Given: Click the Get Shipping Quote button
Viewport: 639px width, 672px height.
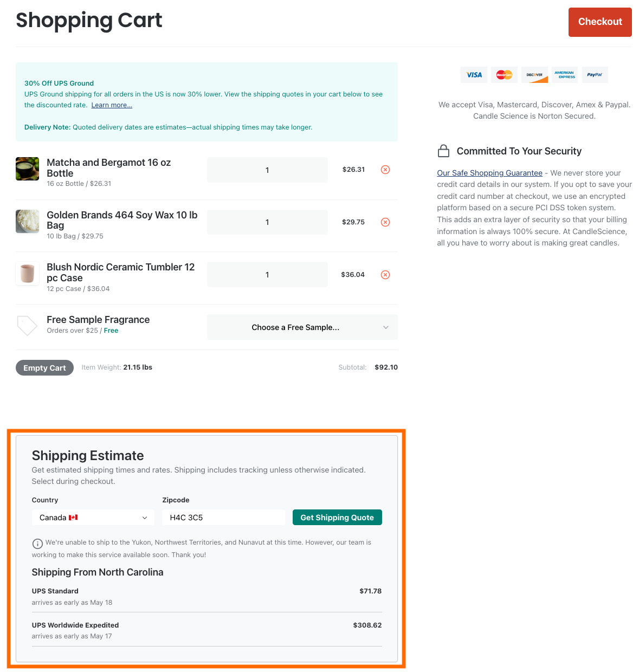Looking at the screenshot, I should point(337,518).
